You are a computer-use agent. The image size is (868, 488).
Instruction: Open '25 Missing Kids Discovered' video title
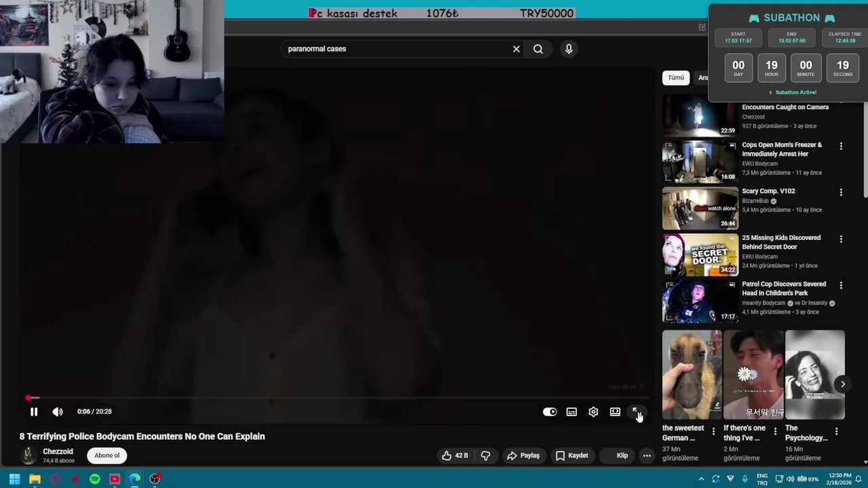(x=781, y=242)
